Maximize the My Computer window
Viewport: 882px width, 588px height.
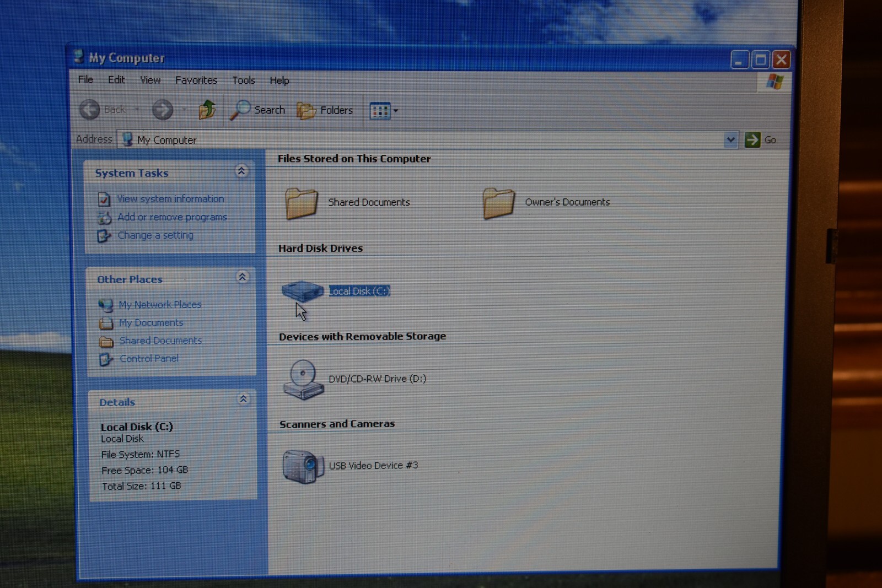click(760, 60)
